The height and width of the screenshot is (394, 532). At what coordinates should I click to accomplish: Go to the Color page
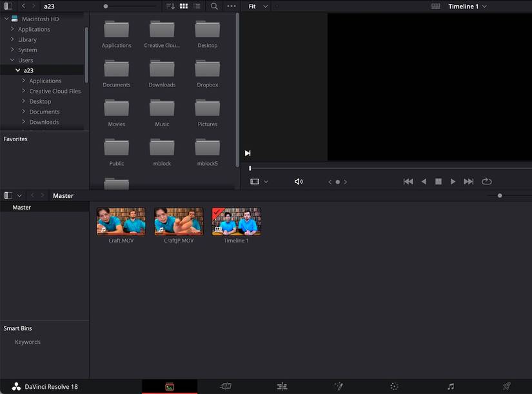point(394,386)
